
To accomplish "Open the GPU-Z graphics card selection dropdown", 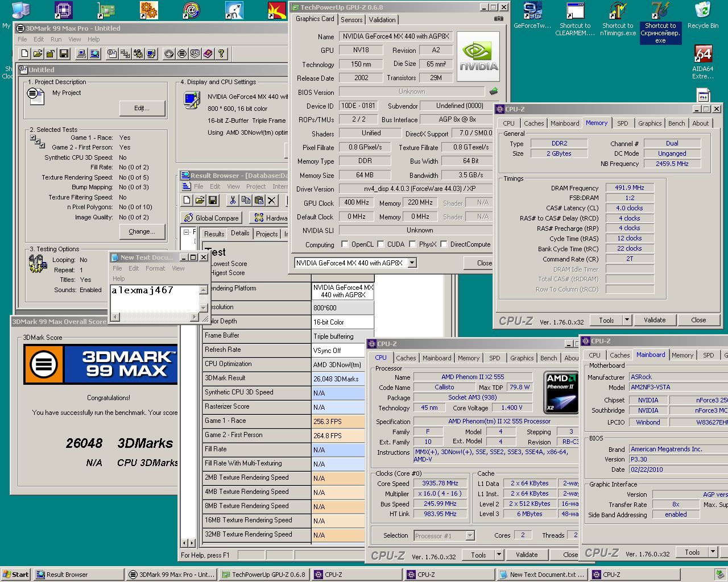I will (412, 263).
